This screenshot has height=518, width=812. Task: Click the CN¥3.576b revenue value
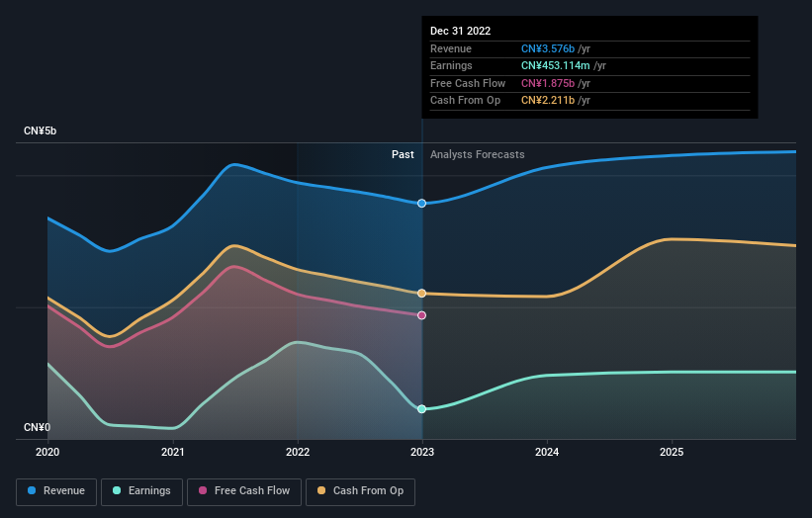pyautogui.click(x=548, y=48)
